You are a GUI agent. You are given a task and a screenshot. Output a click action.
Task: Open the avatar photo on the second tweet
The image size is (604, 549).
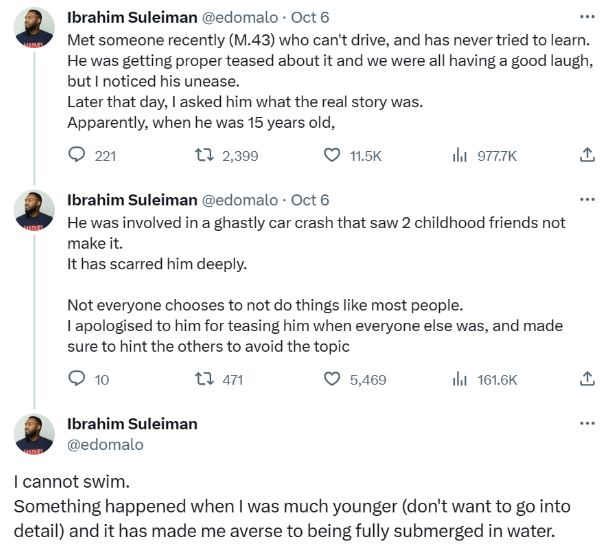(34, 210)
